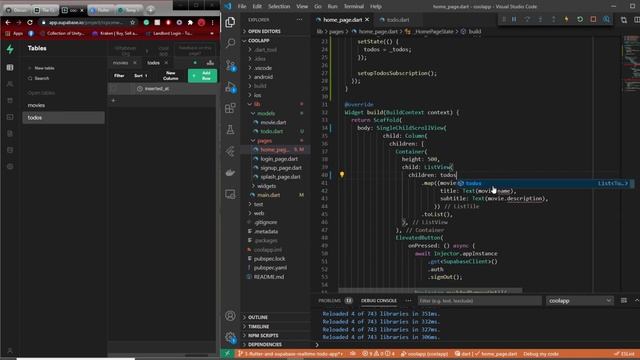This screenshot has height=360, width=640.
Task: Expand the TIMELINE section
Action: pos(259,327)
